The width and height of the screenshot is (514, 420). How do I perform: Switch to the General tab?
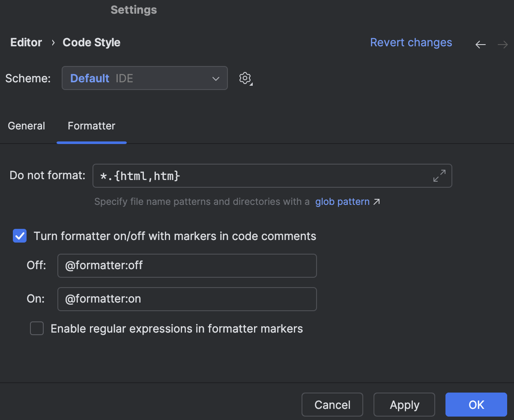26,126
